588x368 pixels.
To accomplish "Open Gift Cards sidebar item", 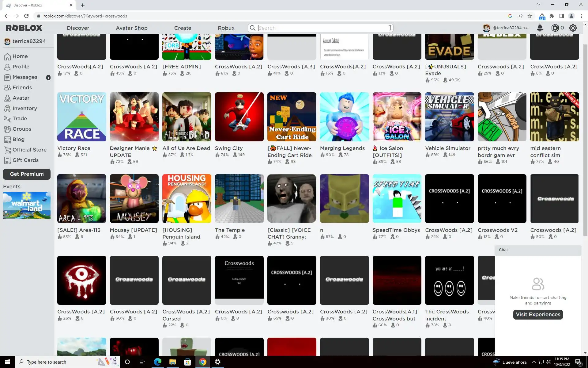I will [25, 160].
